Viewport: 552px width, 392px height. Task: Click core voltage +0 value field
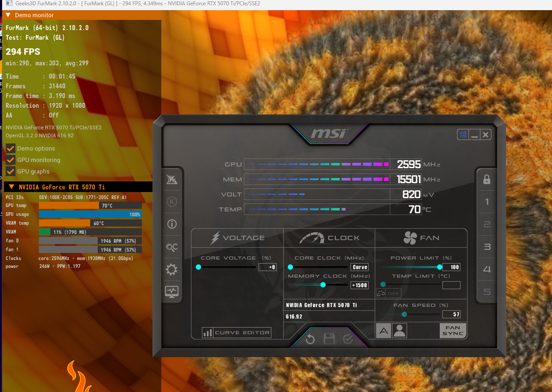(267, 267)
